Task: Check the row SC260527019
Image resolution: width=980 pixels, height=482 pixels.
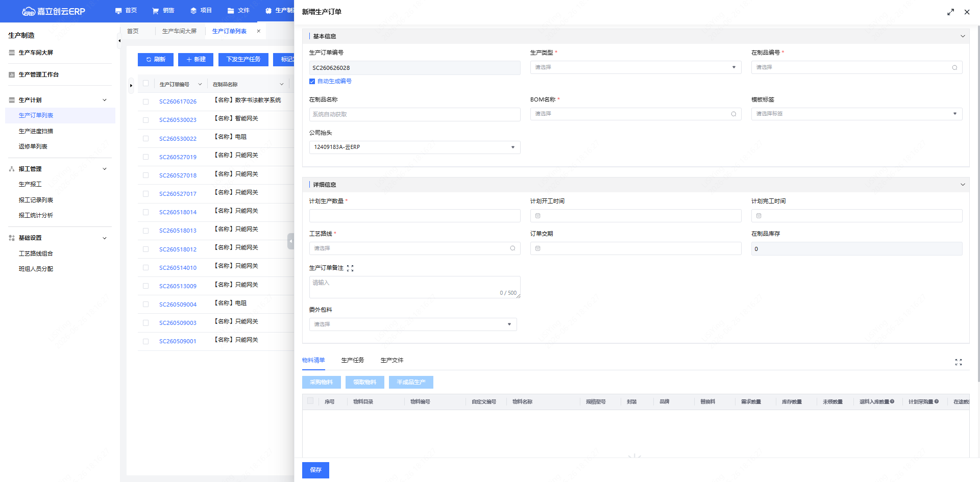Action: coord(146,157)
